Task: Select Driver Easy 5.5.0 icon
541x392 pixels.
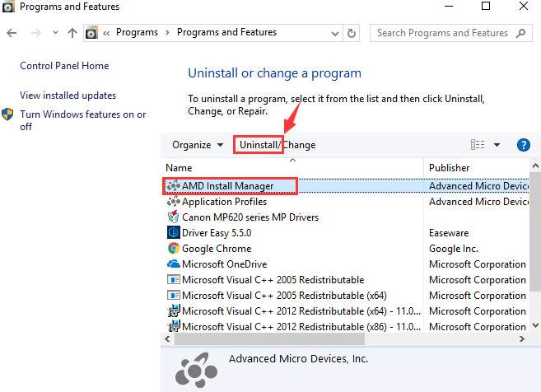Action: point(174,232)
